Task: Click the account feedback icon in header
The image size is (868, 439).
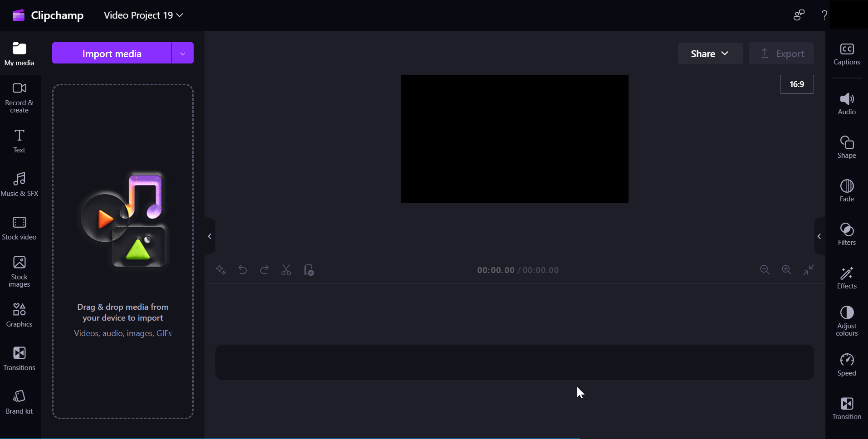Action: point(799,15)
